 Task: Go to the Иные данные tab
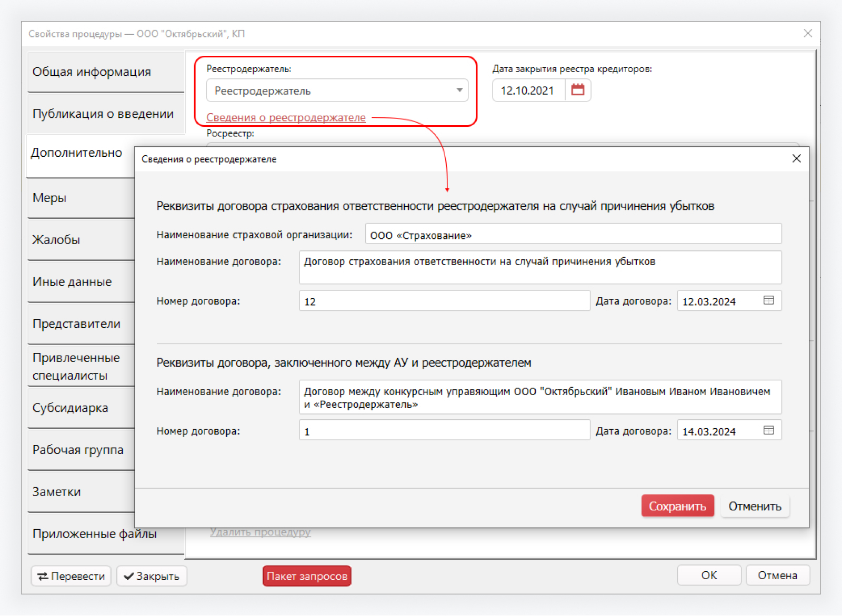pyautogui.click(x=81, y=282)
